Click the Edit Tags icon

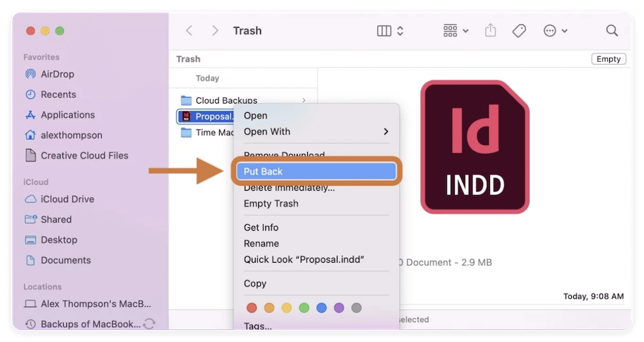pyautogui.click(x=519, y=31)
